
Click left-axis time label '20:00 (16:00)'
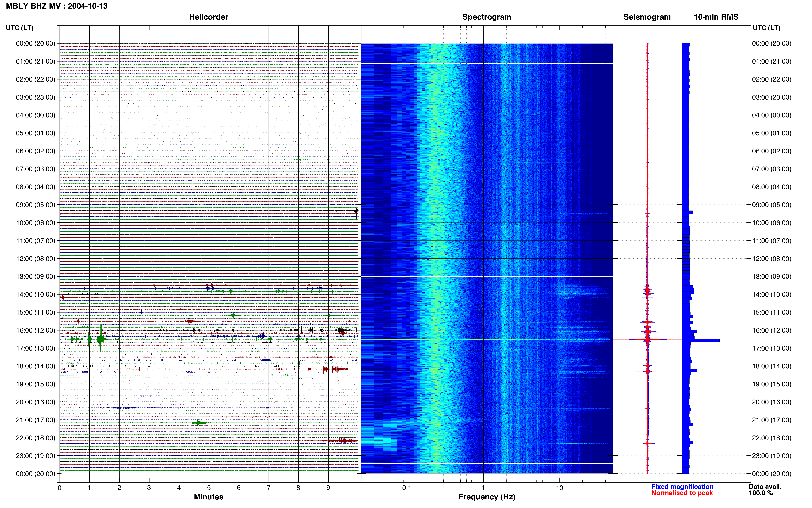pos(36,402)
